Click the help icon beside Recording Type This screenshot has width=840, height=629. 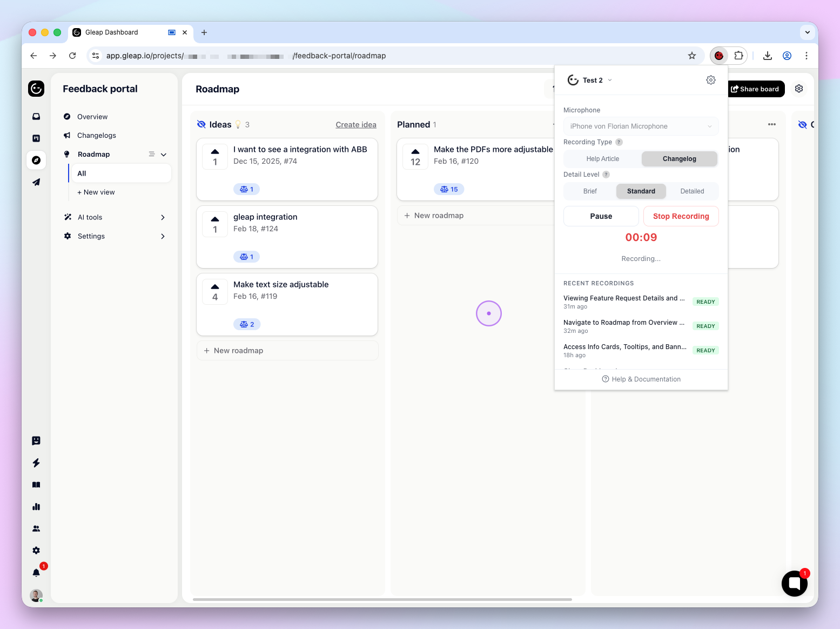(619, 142)
